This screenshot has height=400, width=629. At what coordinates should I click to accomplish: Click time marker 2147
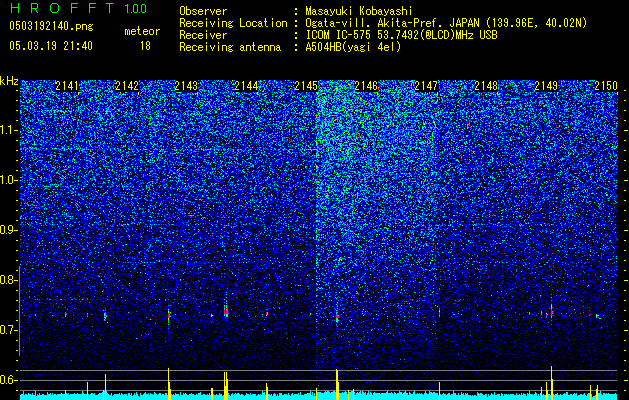coord(426,86)
